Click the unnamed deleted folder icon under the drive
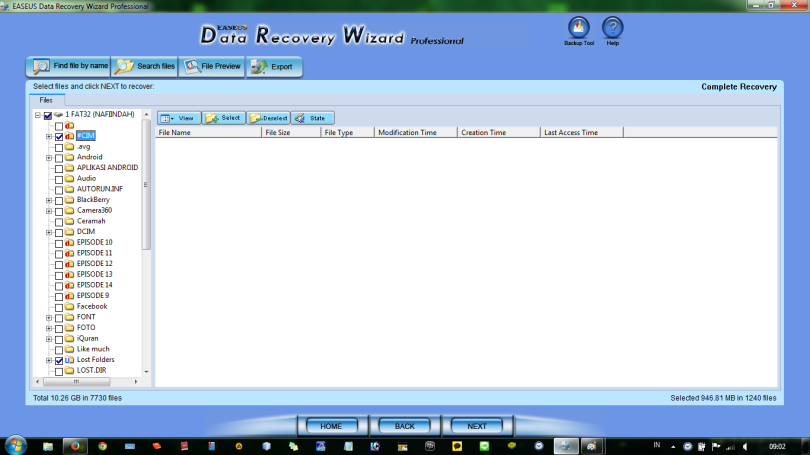The height and width of the screenshot is (455, 810). coord(69,125)
